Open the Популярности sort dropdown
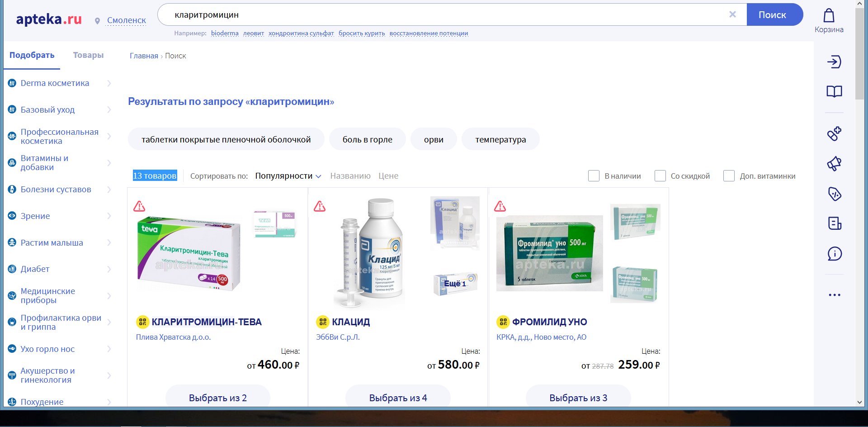 click(288, 176)
